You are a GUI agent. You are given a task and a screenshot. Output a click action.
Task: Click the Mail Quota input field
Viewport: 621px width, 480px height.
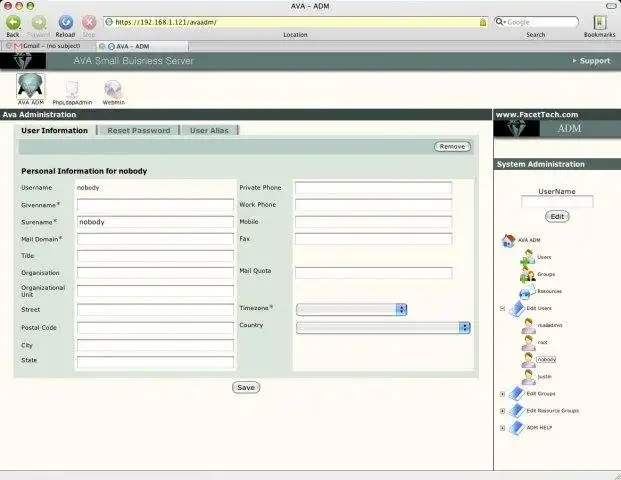pos(373,273)
